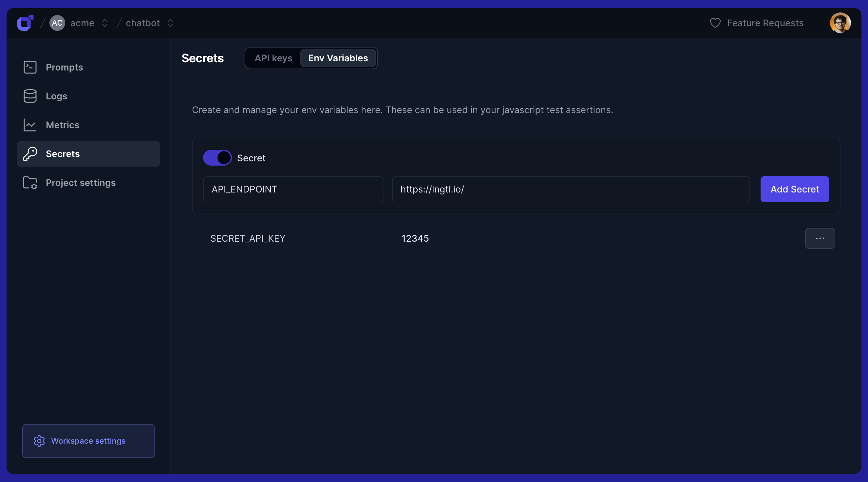Expand the chatbot project switcher
The image size is (868, 482).
(x=170, y=23)
